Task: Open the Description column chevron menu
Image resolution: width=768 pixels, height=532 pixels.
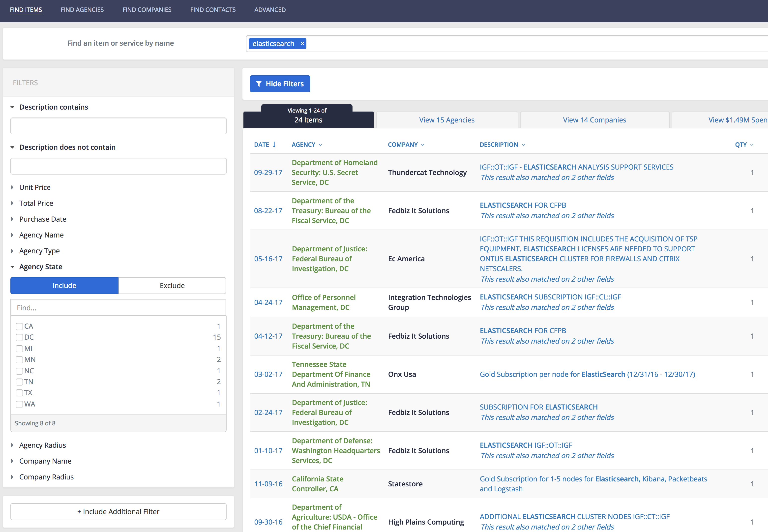Action: point(523,145)
